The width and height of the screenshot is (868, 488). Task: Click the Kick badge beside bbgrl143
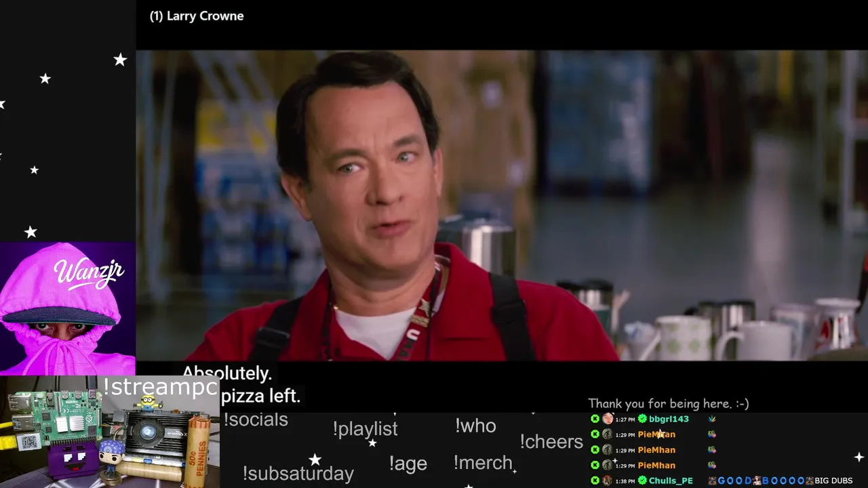coord(595,419)
